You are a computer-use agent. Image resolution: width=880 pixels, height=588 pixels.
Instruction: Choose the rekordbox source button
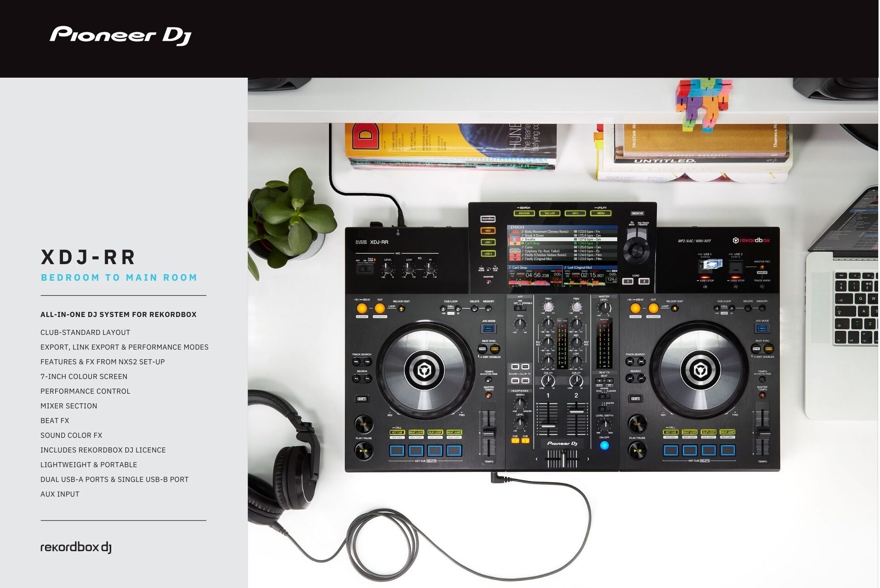488,219
